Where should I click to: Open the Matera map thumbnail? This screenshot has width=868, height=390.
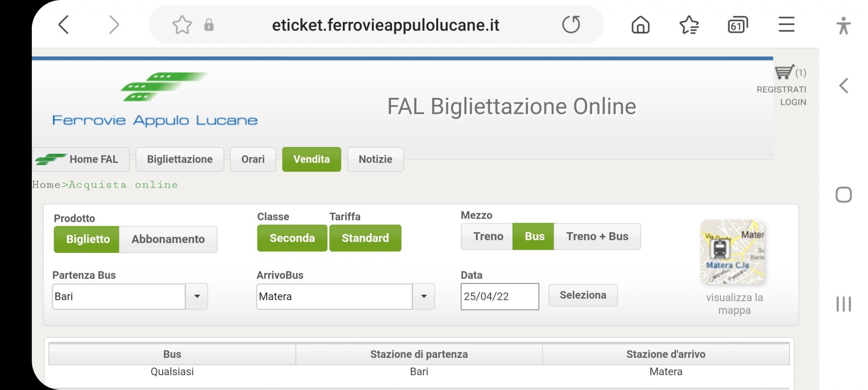tap(732, 252)
